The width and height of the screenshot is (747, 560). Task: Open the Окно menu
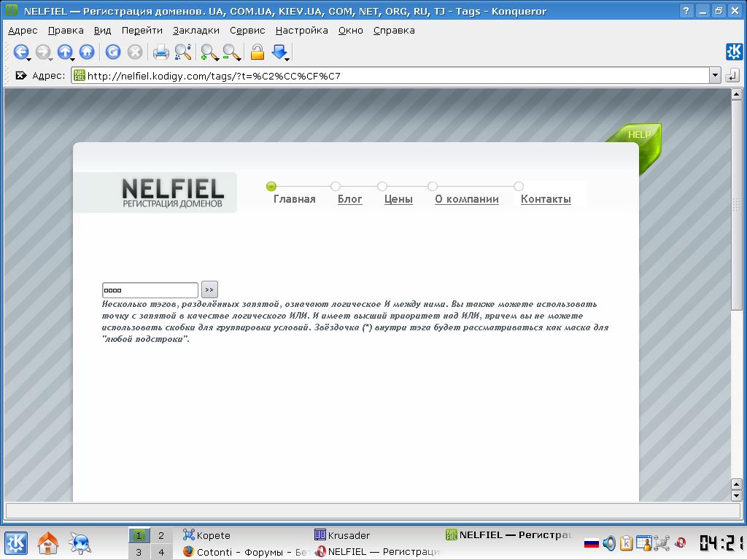coord(351,31)
